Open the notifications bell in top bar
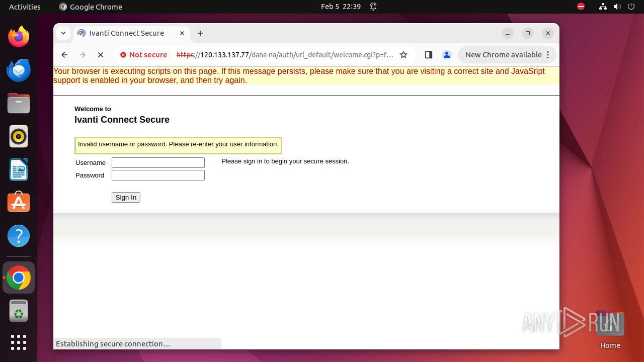 tap(373, 7)
